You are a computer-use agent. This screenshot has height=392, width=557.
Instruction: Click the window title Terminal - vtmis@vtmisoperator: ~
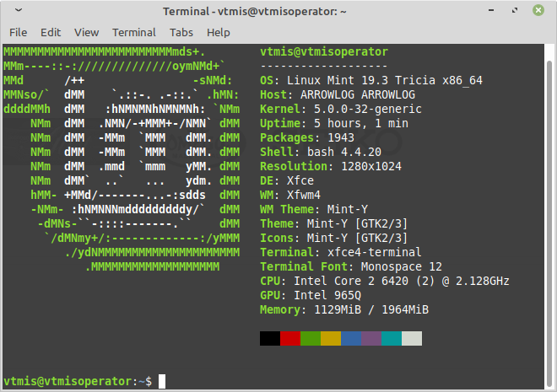coord(255,11)
